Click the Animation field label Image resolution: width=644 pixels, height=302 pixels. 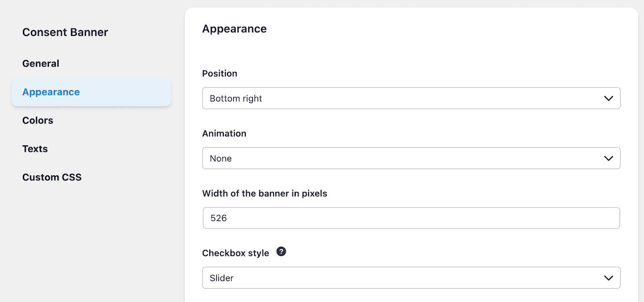(x=224, y=134)
